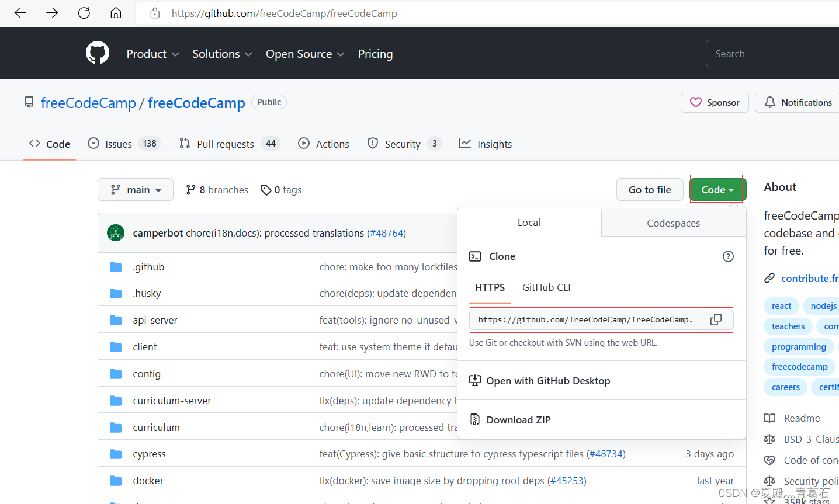Click the Notifications bell icon

[x=770, y=102]
